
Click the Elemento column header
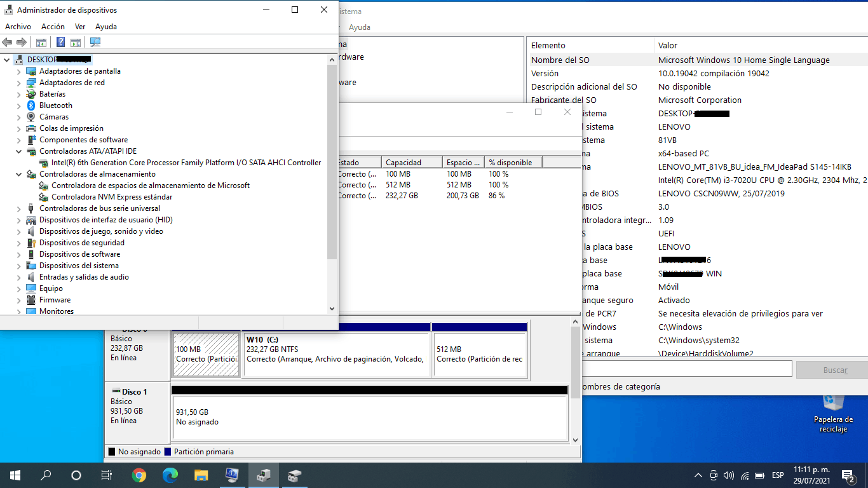click(x=590, y=45)
